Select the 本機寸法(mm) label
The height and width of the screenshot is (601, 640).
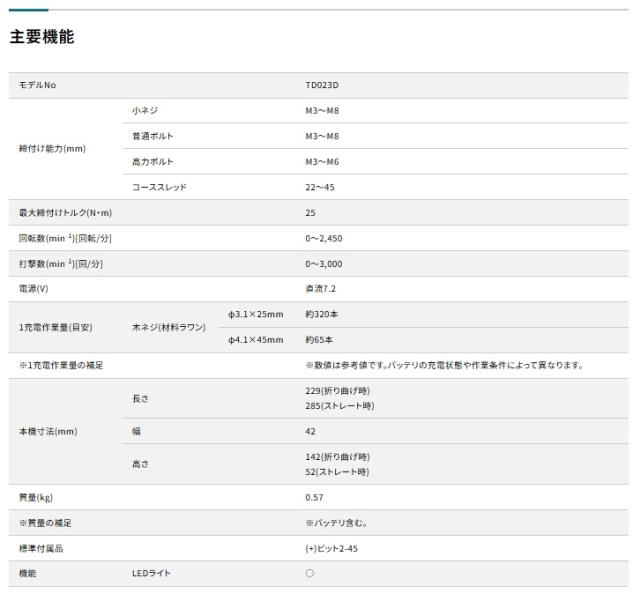[x=48, y=432]
